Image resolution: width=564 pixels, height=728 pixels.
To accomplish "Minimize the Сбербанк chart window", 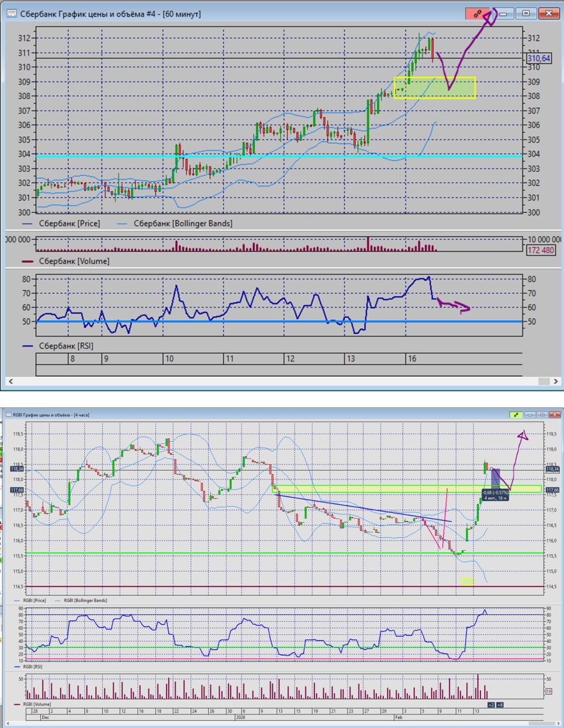I will (504, 13).
